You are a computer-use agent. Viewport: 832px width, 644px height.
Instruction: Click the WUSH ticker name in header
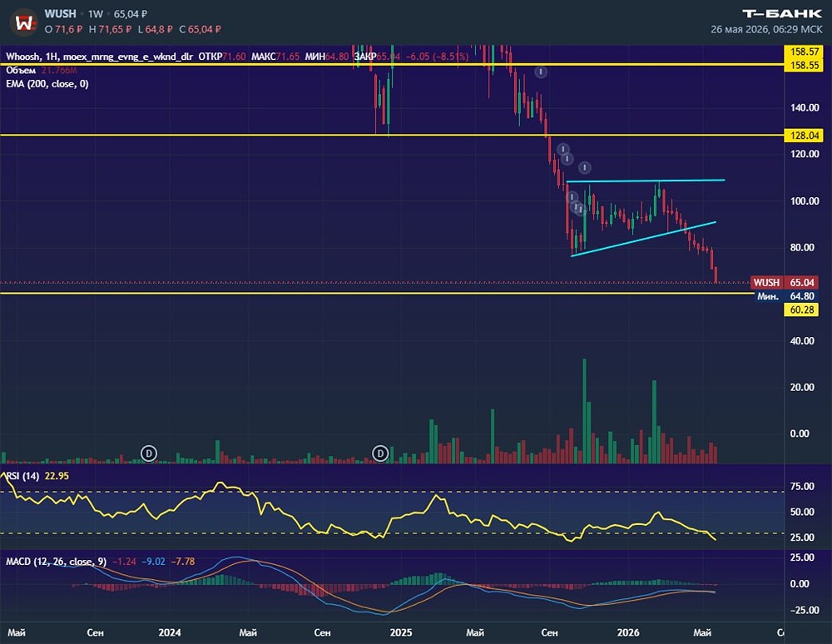pyautogui.click(x=61, y=14)
